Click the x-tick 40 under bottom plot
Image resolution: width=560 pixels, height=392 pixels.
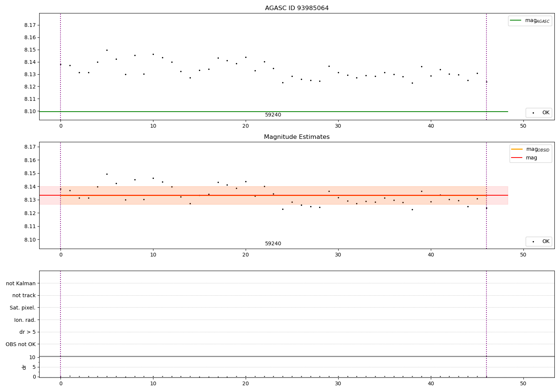[x=431, y=384]
